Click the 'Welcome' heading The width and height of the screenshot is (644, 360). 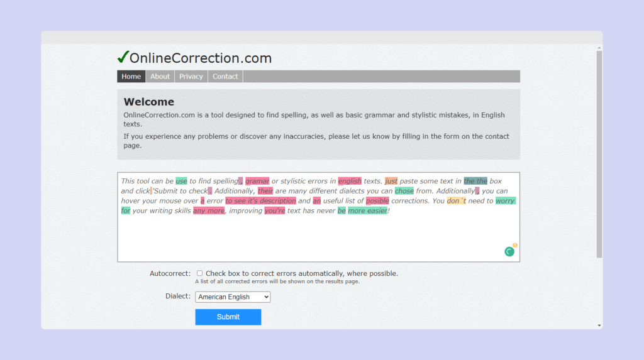click(x=148, y=102)
